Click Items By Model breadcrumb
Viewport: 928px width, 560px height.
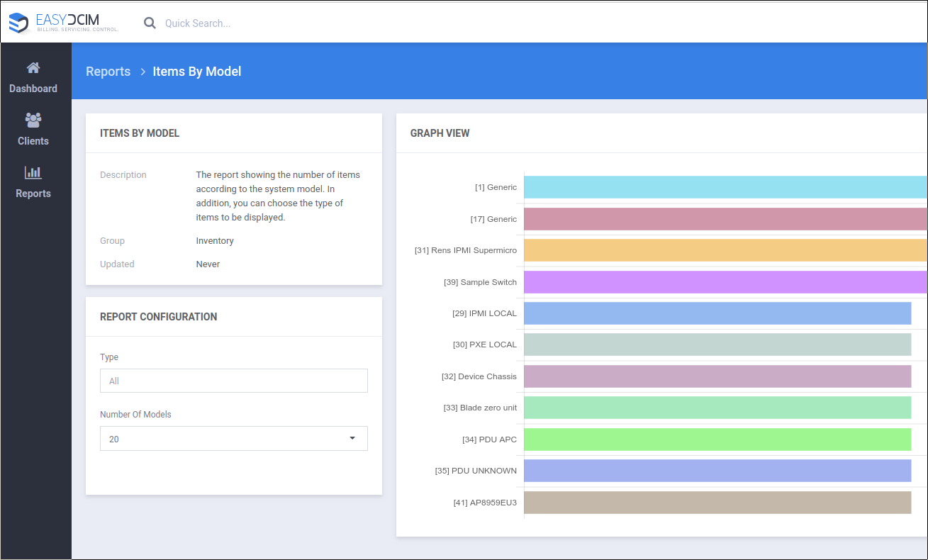click(197, 72)
